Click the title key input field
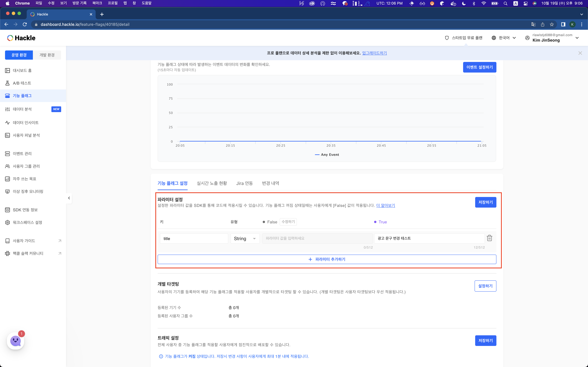Viewport: 588px width, 367px height. click(x=194, y=239)
